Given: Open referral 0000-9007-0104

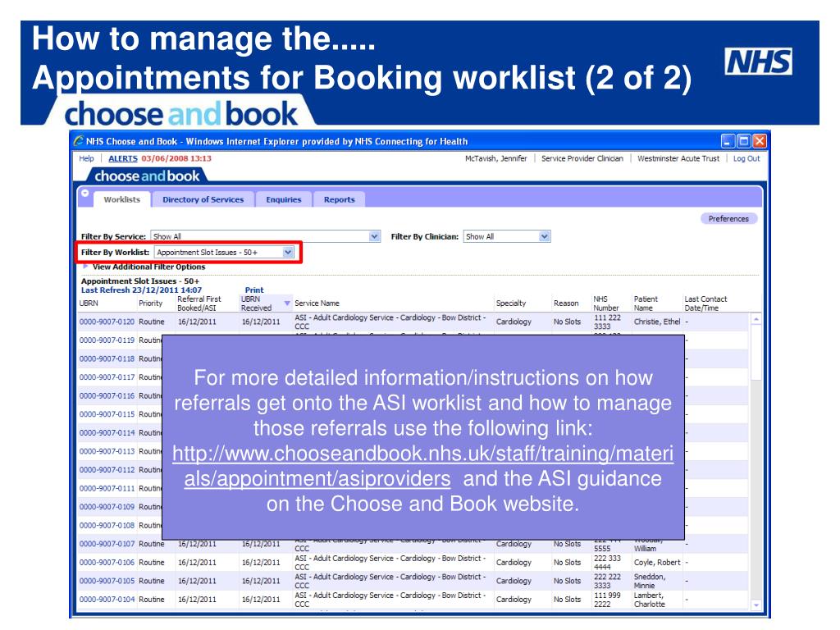Looking at the screenshot, I should click(x=107, y=600).
